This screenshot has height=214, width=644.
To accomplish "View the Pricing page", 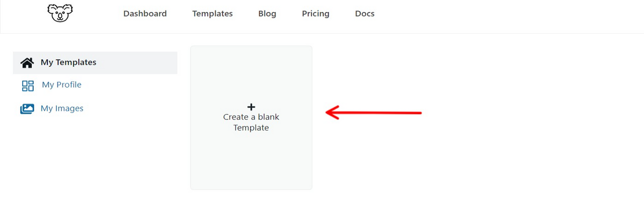I will coord(315,14).
